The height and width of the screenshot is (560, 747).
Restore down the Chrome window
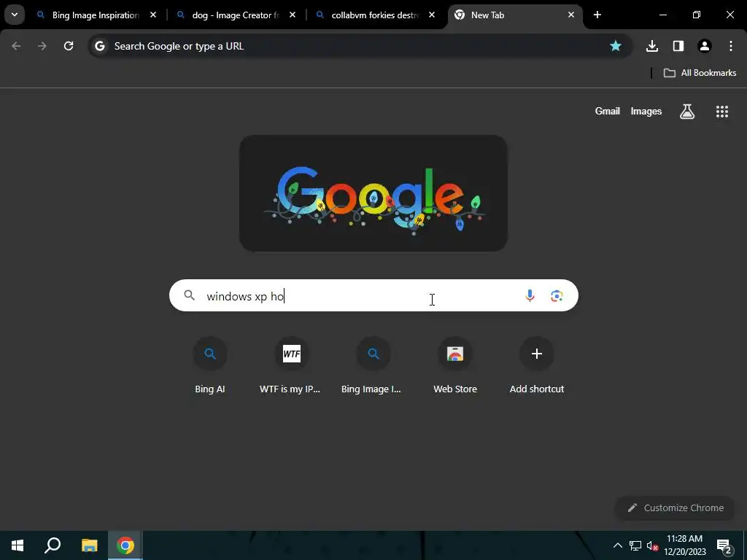(696, 15)
